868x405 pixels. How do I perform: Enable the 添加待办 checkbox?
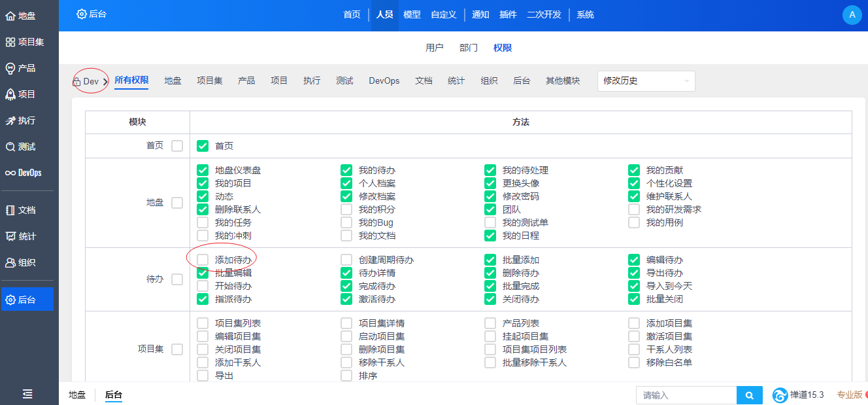coord(203,260)
